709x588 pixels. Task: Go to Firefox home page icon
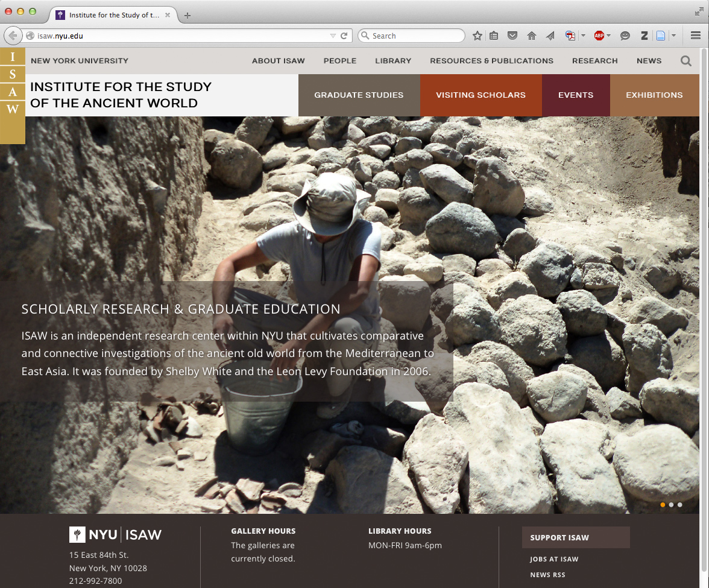(x=531, y=36)
